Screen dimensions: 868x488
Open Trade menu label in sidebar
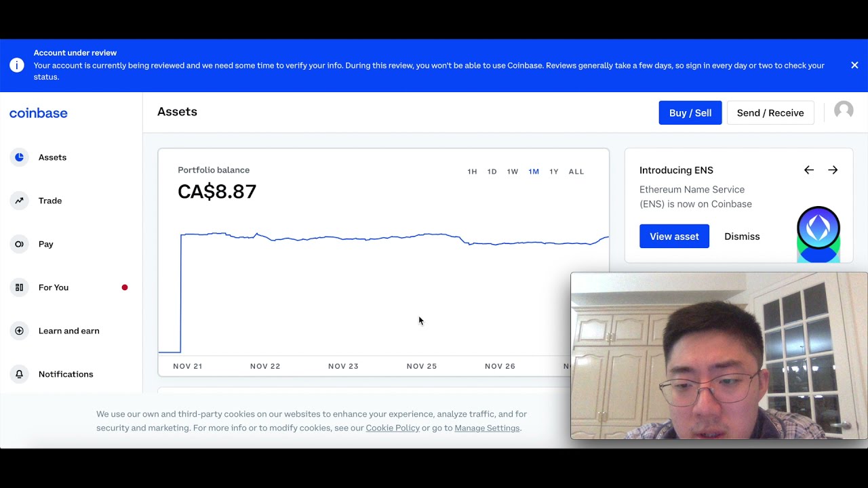pos(50,201)
